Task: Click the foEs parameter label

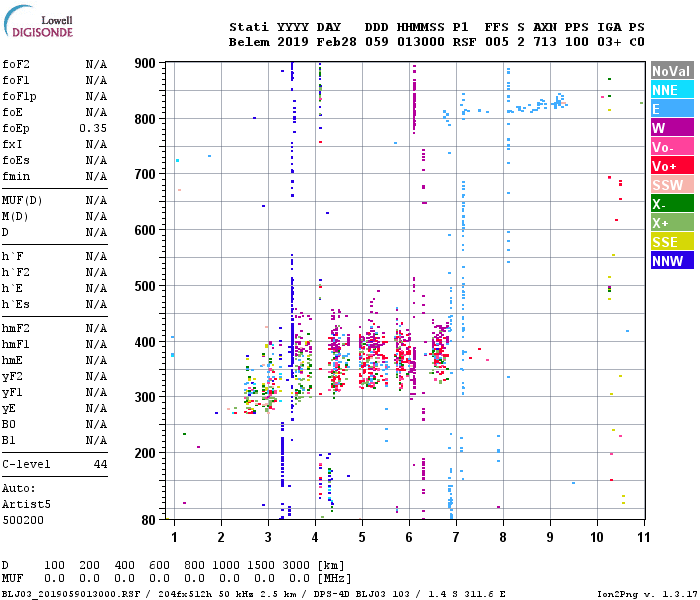Action: [16, 160]
